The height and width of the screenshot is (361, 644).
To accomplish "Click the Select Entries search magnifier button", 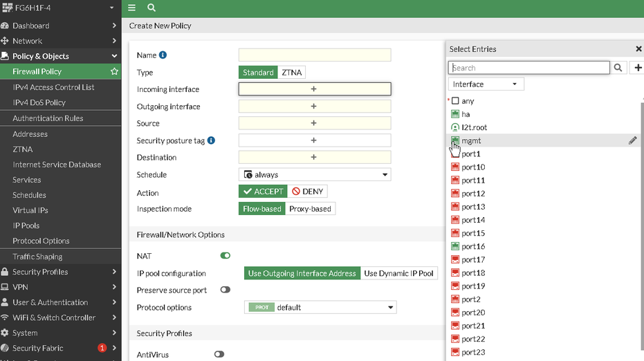I will [618, 68].
